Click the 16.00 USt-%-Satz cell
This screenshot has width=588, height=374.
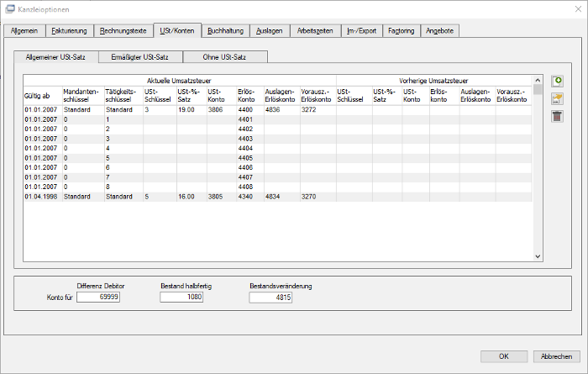(x=192, y=197)
